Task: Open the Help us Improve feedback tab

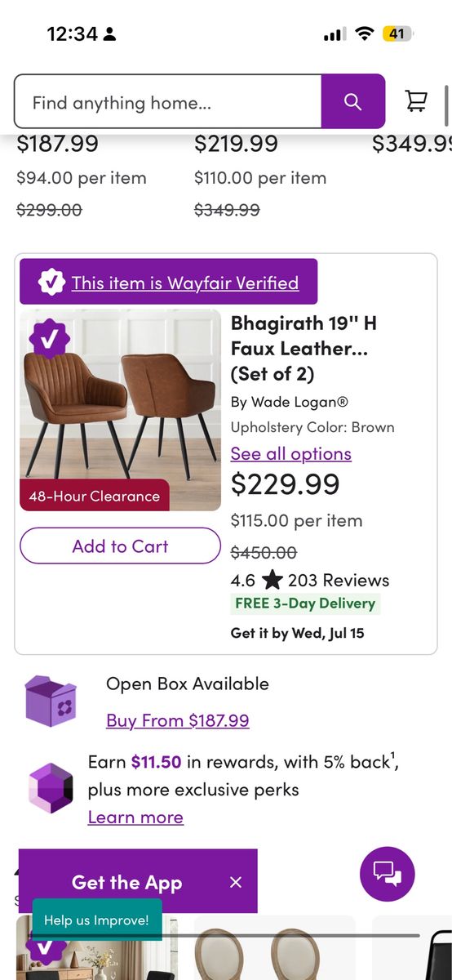Action: click(97, 920)
